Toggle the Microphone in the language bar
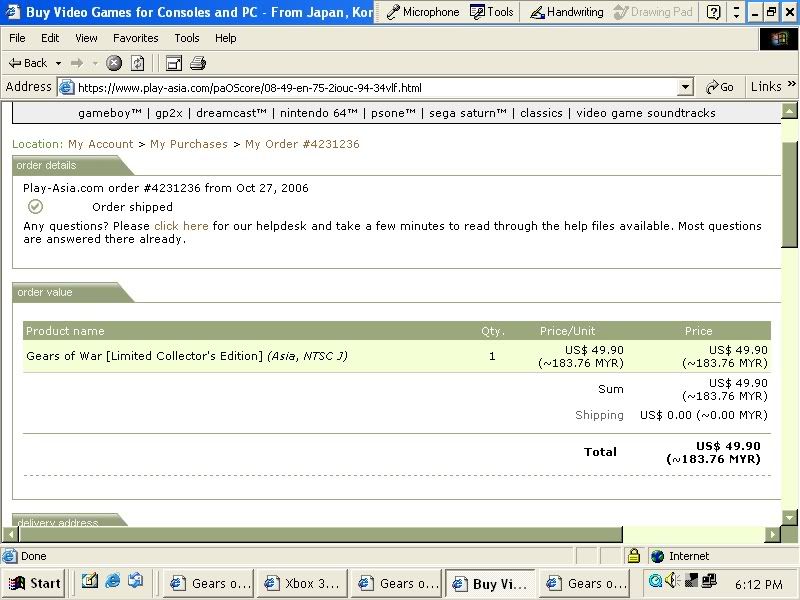Screen dimensions: 800x600 423,12
